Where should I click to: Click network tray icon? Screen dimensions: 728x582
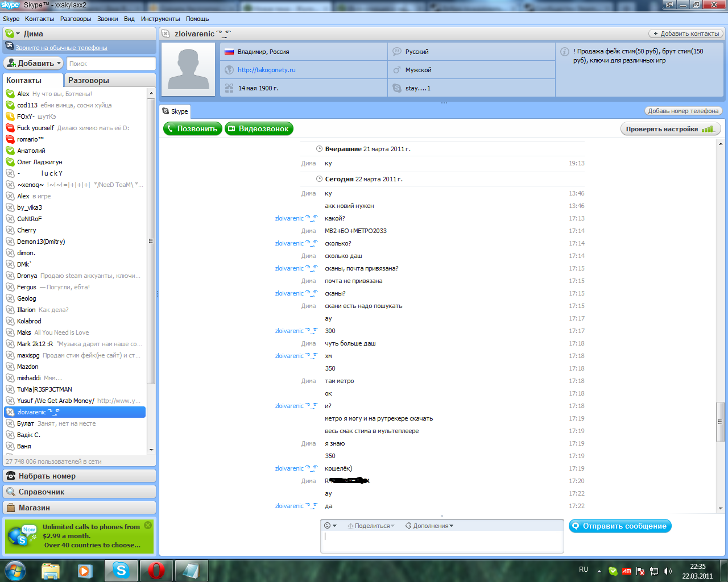[654, 571]
